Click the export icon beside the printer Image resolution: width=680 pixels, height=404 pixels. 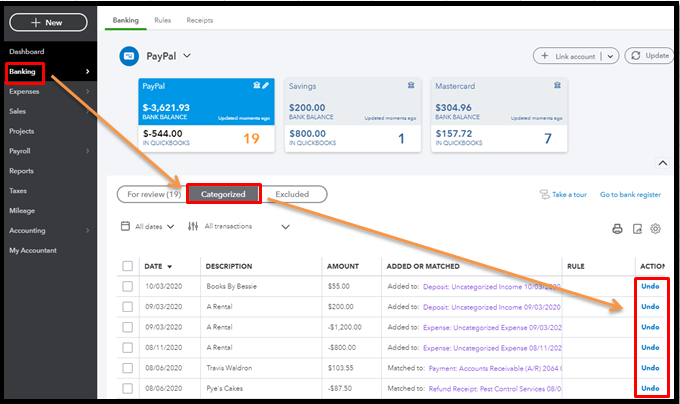point(636,229)
